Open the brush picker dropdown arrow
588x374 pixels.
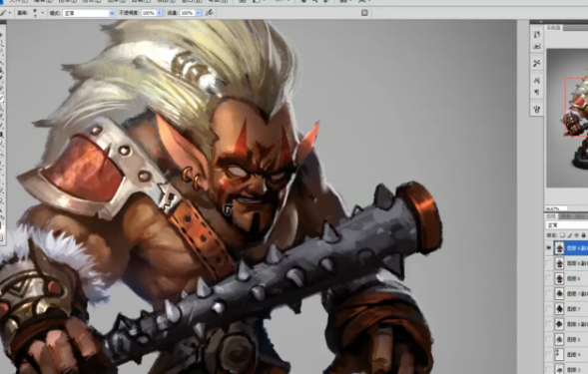coord(42,13)
